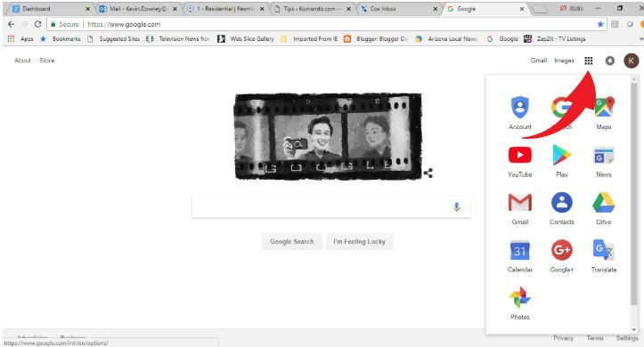Toggle the Google apps grid launcher
This screenshot has height=347, width=644.
click(x=588, y=61)
